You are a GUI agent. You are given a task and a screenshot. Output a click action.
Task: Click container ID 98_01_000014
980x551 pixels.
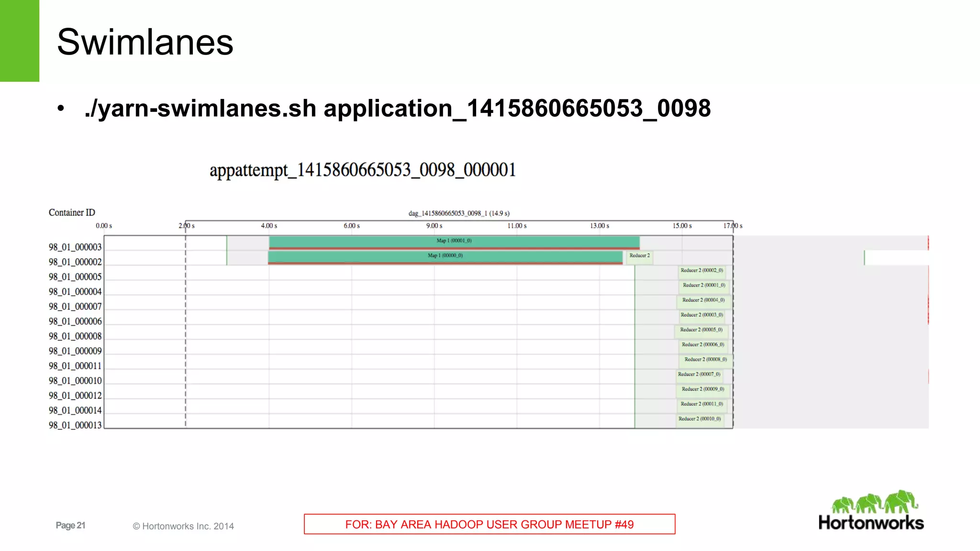tap(75, 410)
